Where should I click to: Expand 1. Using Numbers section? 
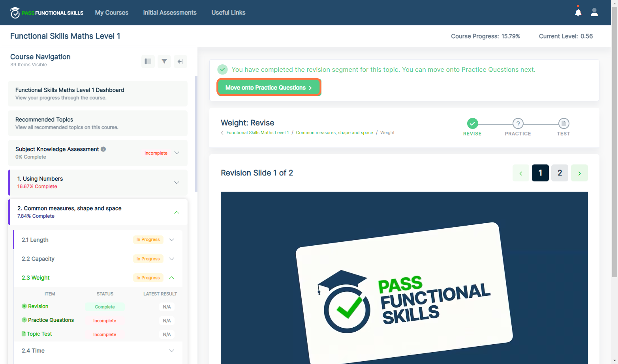click(177, 183)
